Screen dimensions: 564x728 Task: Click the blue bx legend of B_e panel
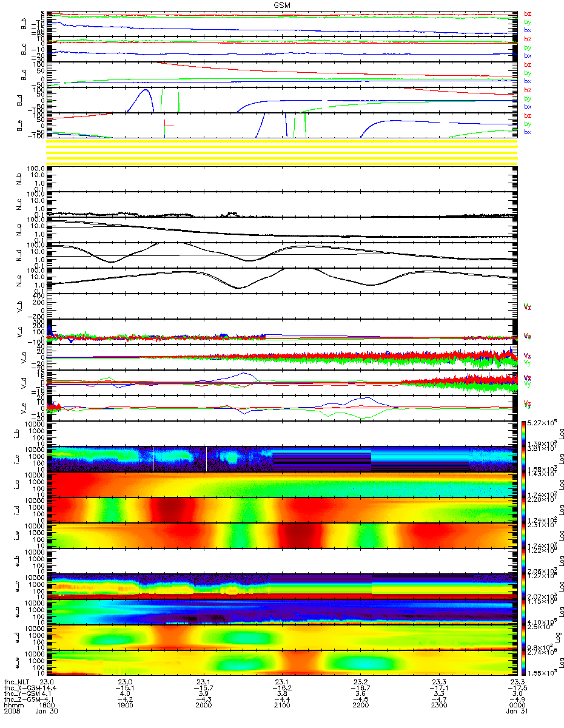click(528, 132)
